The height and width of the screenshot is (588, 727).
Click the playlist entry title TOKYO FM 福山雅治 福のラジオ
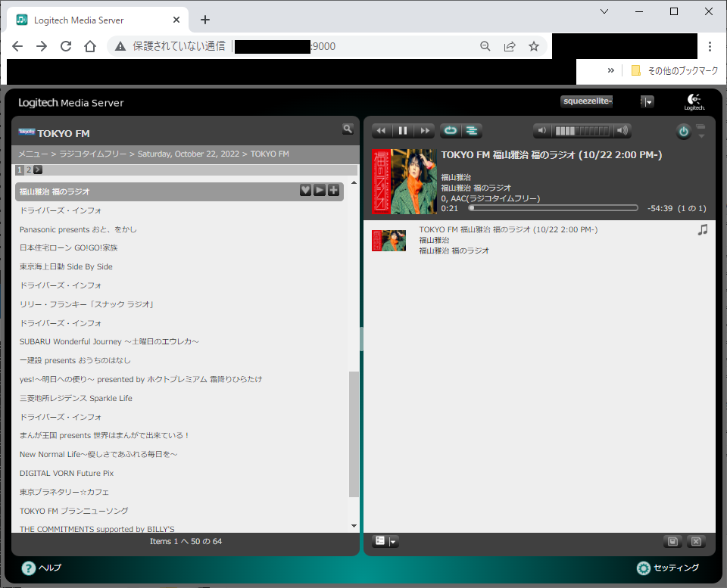coord(508,229)
